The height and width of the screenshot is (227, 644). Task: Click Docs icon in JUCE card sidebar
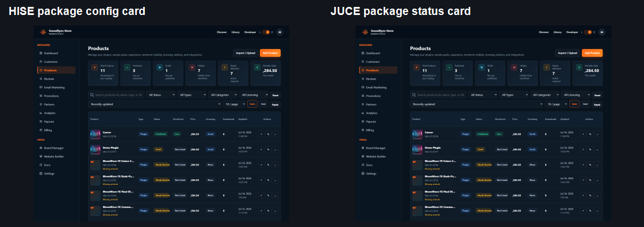point(363,165)
